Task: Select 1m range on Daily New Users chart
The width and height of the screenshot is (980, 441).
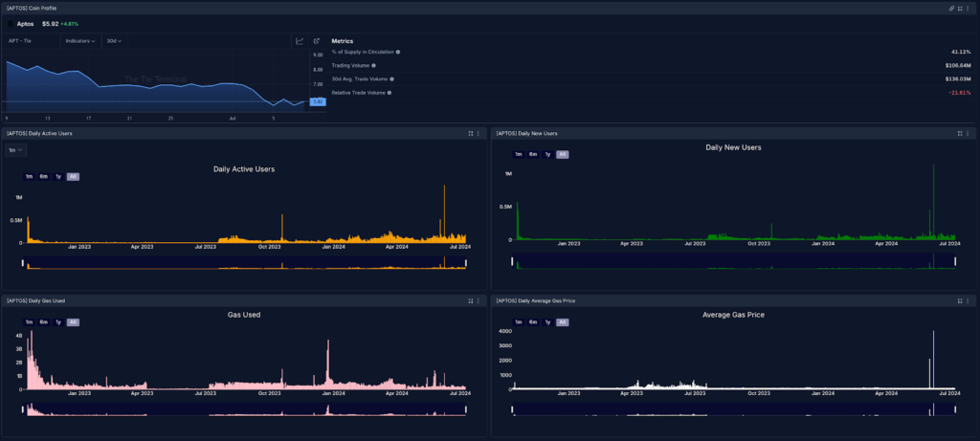Action: coord(518,154)
